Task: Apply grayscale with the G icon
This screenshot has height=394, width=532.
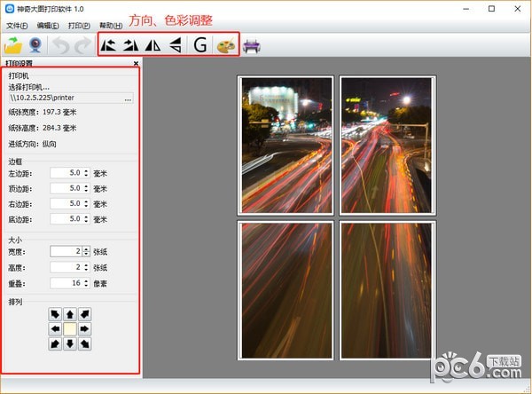Action: pos(200,45)
